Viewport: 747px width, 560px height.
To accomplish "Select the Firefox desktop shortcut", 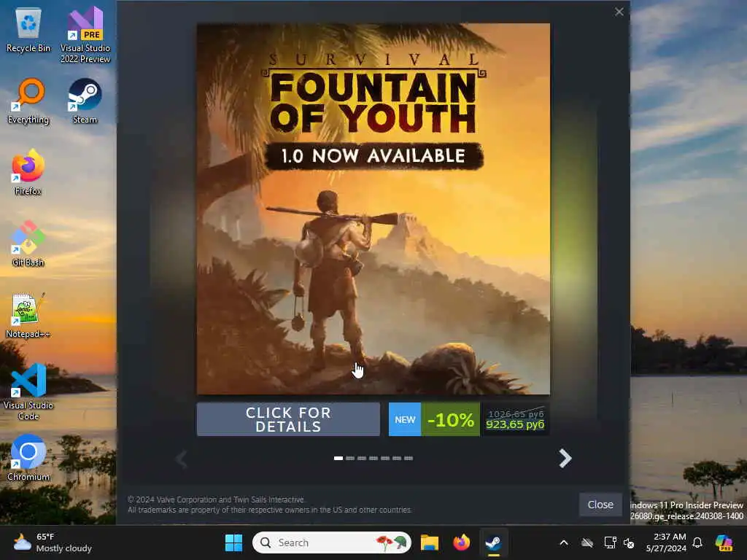I will tap(28, 172).
